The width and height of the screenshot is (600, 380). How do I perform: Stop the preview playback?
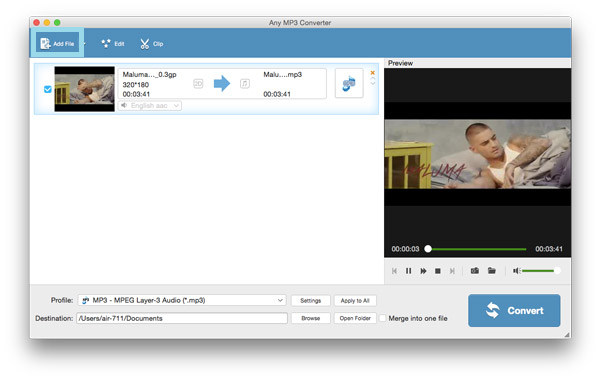click(x=438, y=271)
